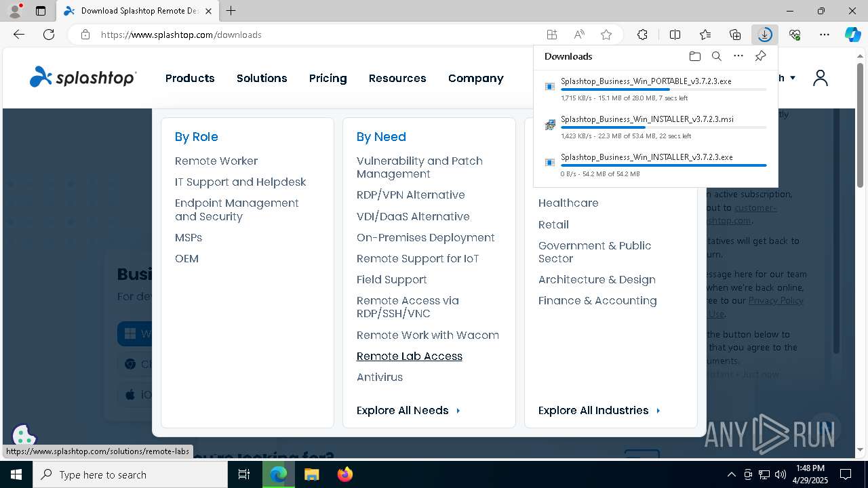Open the Healthcare industry link
This screenshot has width=868, height=488.
point(568,203)
